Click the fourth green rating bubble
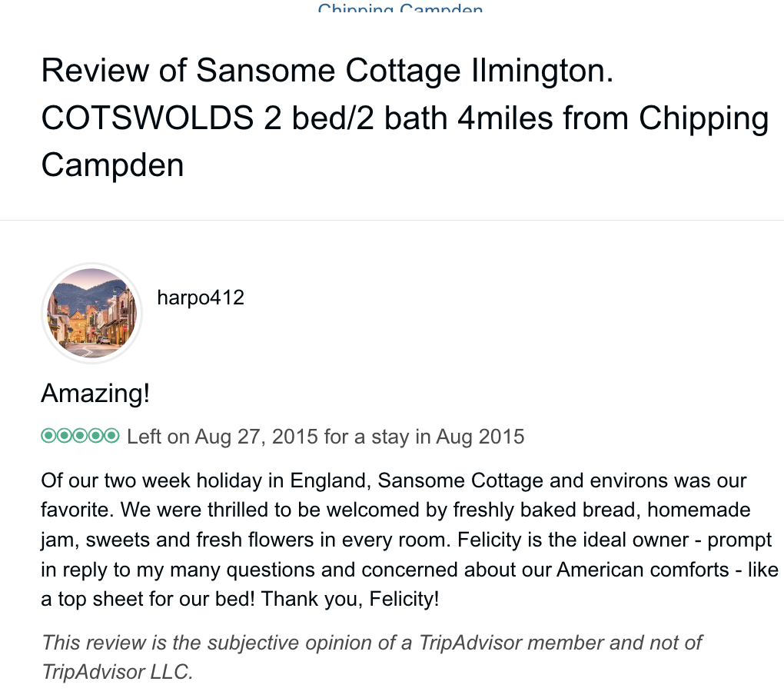 click(x=96, y=437)
